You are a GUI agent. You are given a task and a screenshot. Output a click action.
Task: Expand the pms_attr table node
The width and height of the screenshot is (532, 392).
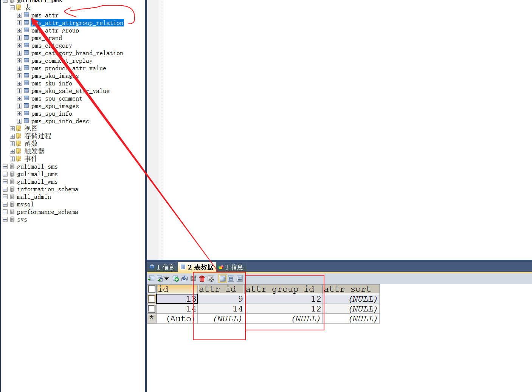point(19,15)
